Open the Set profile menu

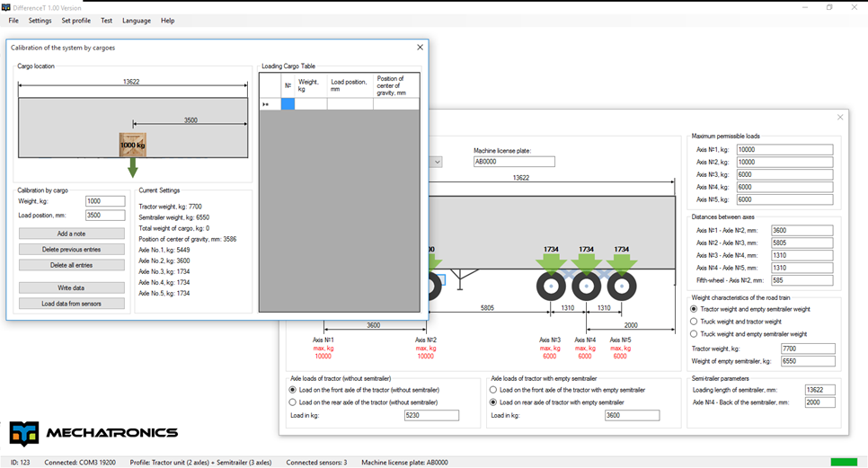pyautogui.click(x=75, y=21)
